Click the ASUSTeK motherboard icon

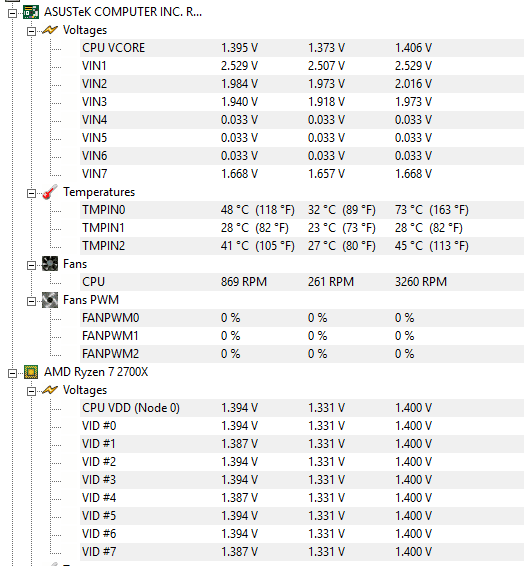31,12
